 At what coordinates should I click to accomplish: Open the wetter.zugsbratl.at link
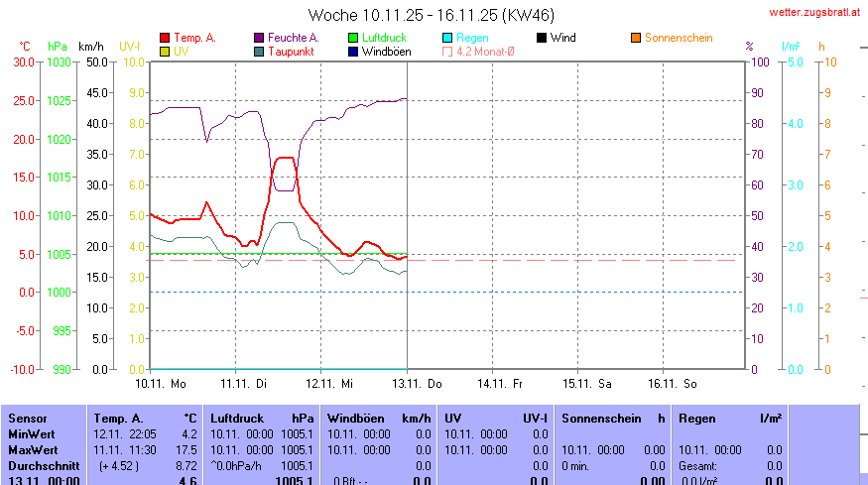(813, 12)
